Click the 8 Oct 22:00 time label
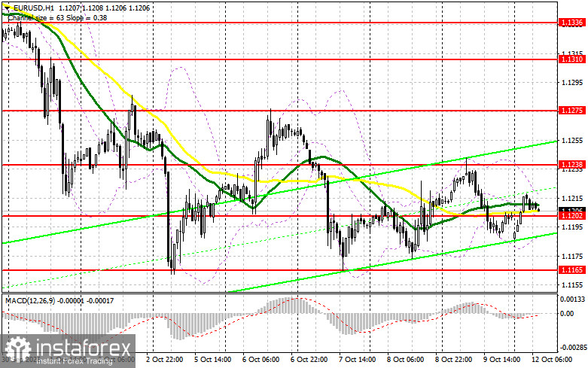Image resolution: width=588 pixels, height=368 pixels. (454, 360)
